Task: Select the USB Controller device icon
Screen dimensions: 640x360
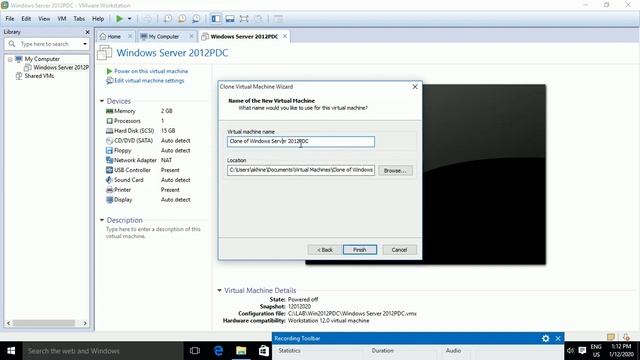Action: point(109,170)
